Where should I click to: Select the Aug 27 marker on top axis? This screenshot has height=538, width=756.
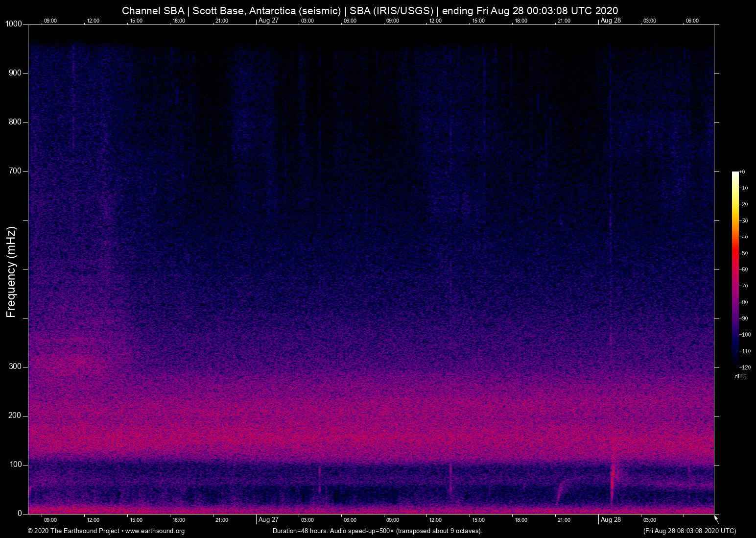(x=268, y=21)
